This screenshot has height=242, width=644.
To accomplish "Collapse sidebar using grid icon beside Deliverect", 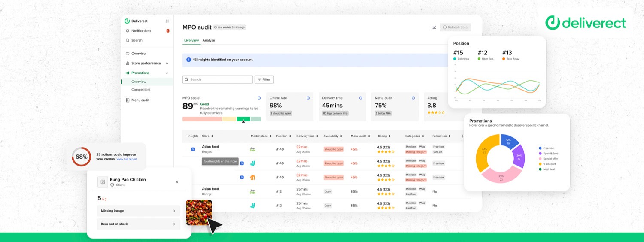I will (167, 21).
